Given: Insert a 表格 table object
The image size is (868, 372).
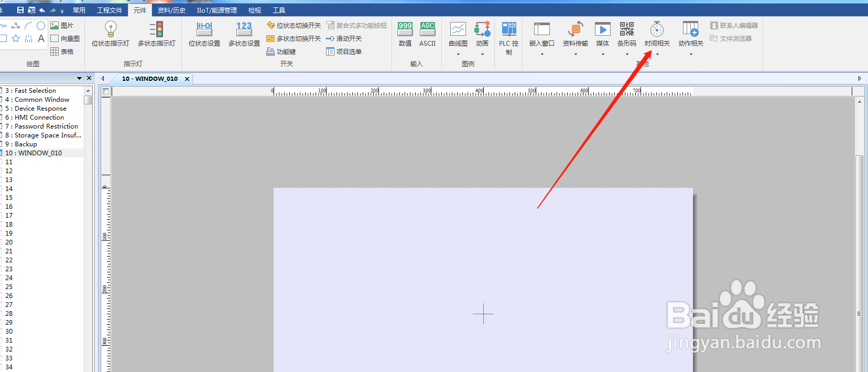Looking at the screenshot, I should click(62, 51).
